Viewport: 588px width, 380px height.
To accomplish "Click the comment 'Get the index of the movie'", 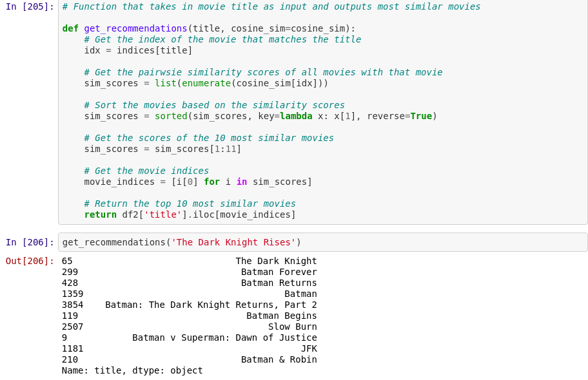I will (222, 40).
